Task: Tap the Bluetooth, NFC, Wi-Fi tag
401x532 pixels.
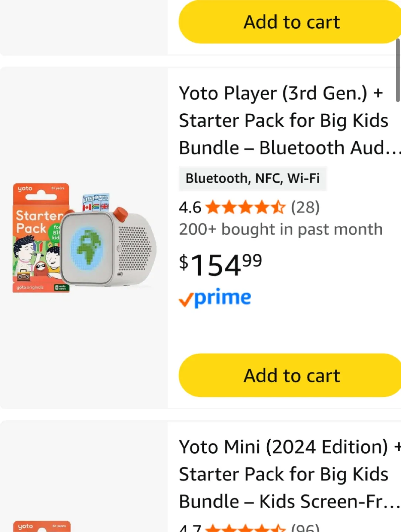Action: click(x=253, y=178)
